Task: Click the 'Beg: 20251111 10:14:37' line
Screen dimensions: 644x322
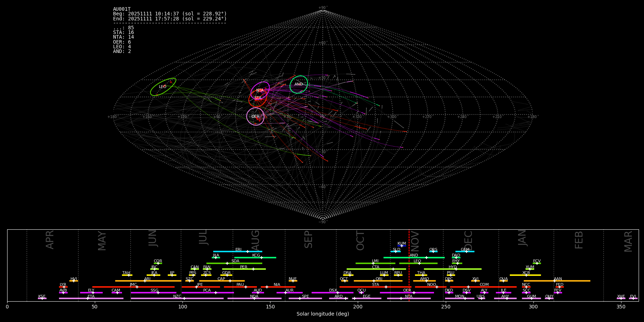Action: point(170,14)
